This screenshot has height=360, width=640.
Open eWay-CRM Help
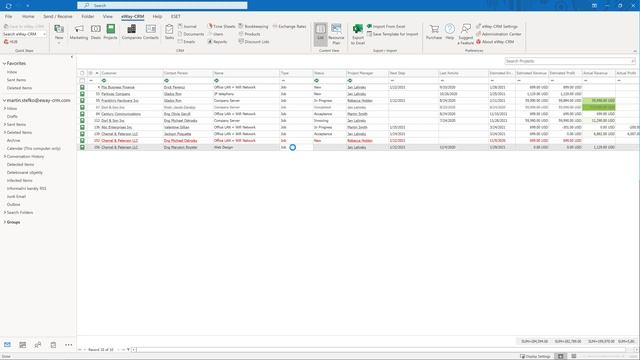[449, 32]
